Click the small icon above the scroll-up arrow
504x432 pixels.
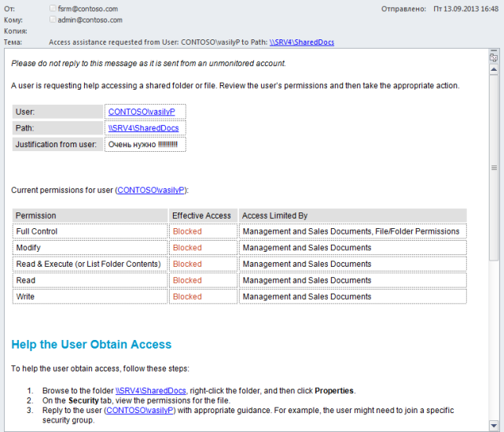click(x=494, y=57)
